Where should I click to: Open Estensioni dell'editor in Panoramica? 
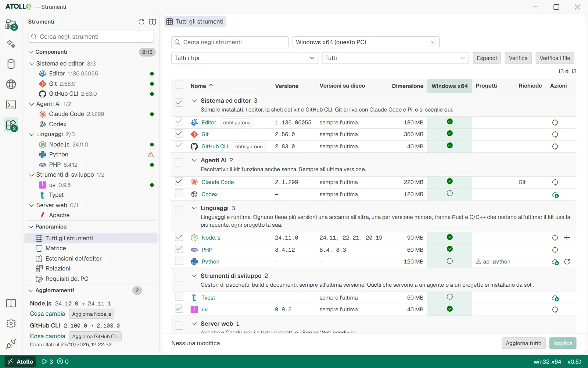91,259
